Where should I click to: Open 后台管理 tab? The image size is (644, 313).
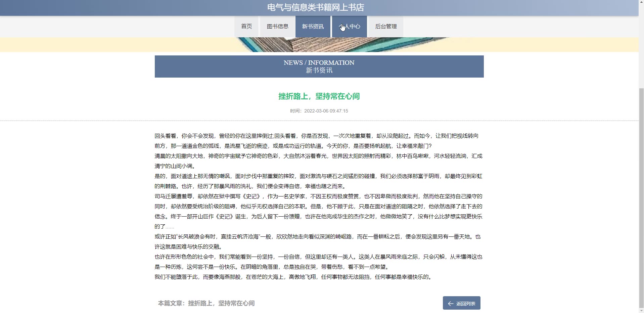[x=386, y=26]
